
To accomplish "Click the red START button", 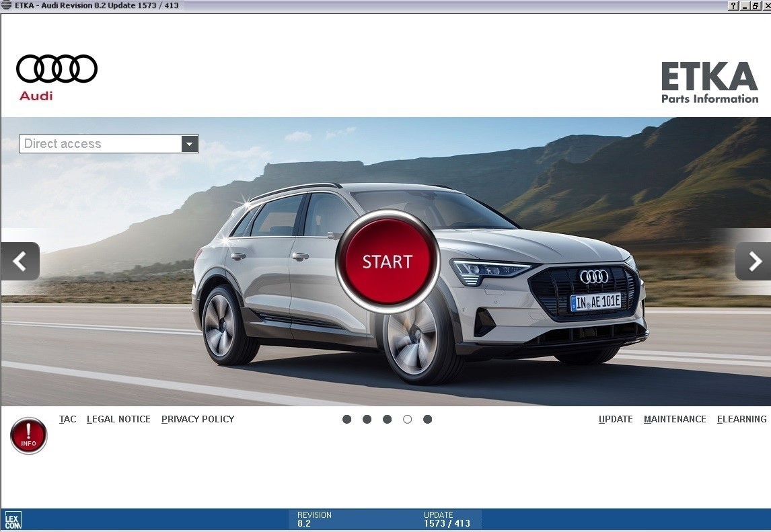I will pos(388,261).
